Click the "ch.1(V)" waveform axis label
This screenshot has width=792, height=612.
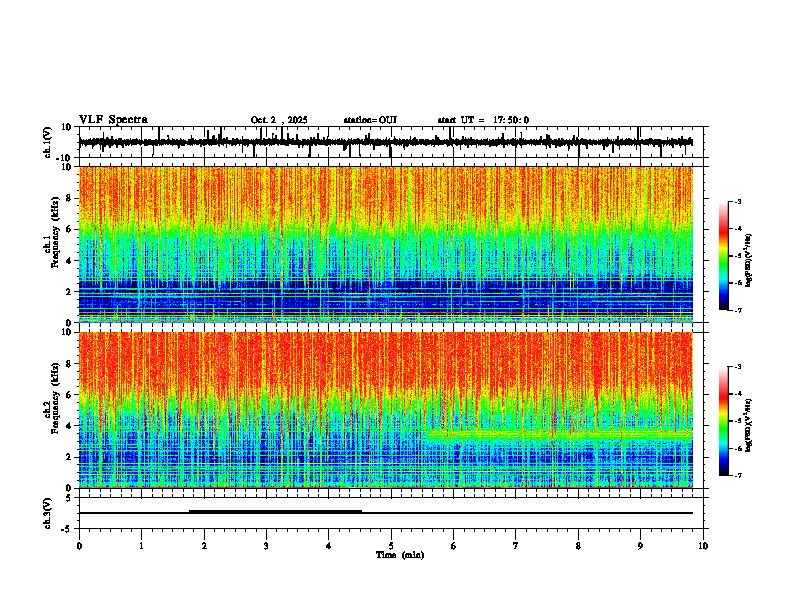[48, 142]
